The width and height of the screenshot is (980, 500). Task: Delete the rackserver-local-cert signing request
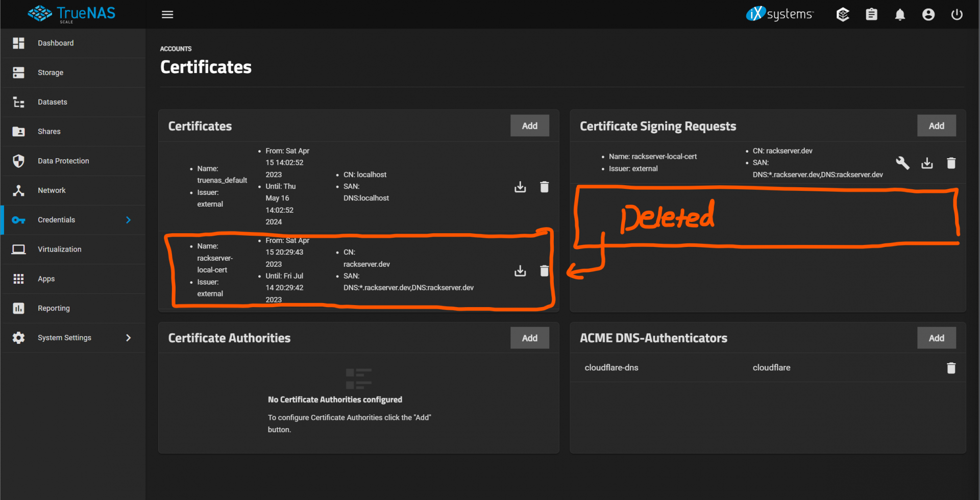point(951,163)
